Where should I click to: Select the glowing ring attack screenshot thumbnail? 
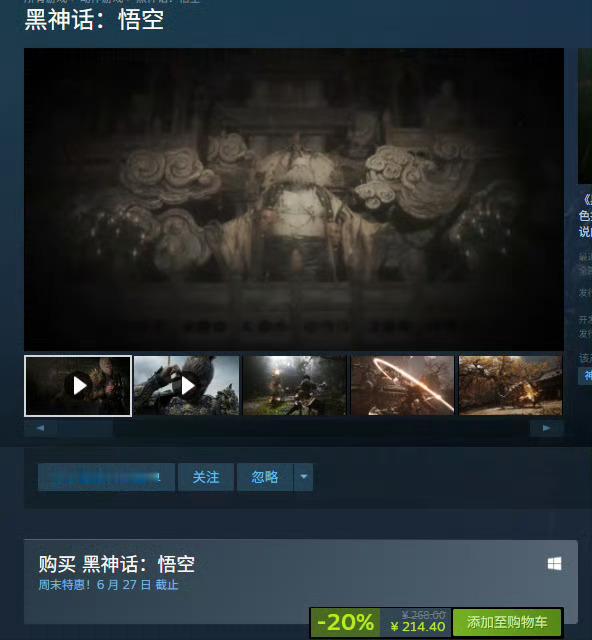(x=403, y=386)
